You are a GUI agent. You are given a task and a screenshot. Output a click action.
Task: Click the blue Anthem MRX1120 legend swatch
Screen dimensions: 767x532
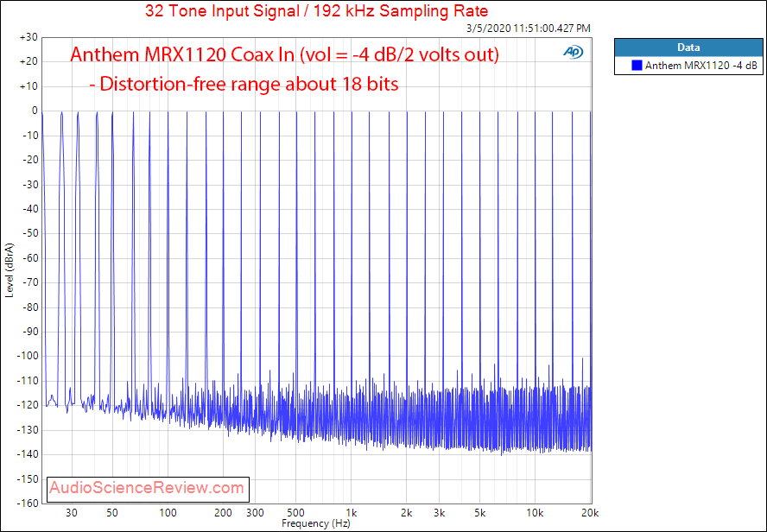(637, 66)
